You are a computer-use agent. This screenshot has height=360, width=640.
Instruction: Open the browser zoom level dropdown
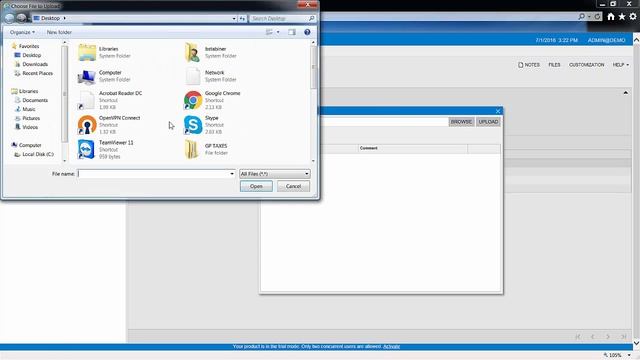point(629,355)
